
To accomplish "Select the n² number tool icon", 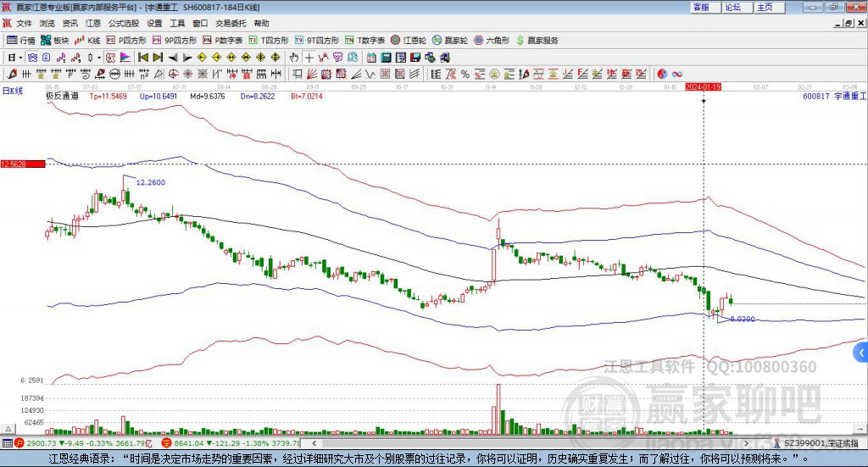I will coord(144,74).
